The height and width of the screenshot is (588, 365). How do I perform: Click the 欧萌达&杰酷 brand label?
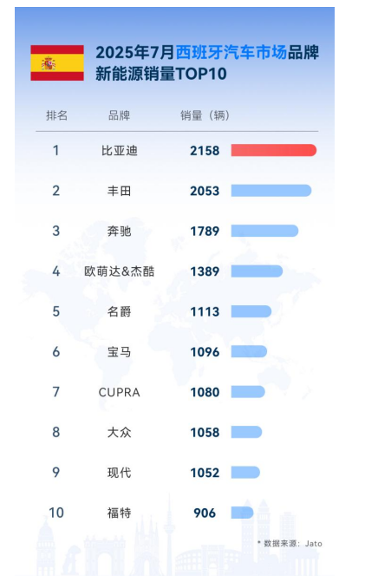tap(119, 271)
